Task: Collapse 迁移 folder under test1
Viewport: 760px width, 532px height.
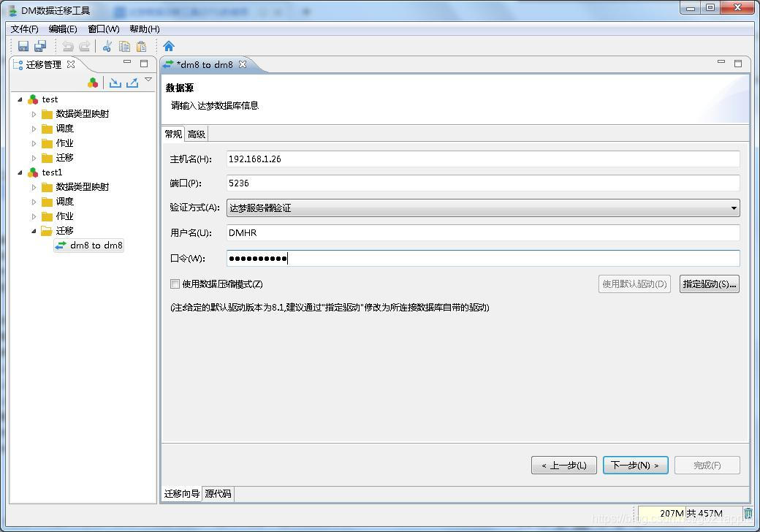Action: pyautogui.click(x=34, y=231)
